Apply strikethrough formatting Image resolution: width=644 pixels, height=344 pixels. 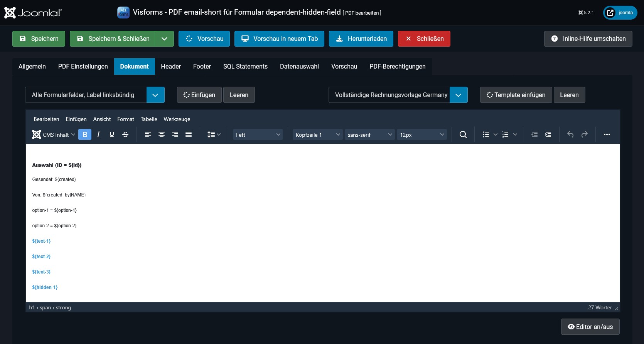pyautogui.click(x=125, y=134)
